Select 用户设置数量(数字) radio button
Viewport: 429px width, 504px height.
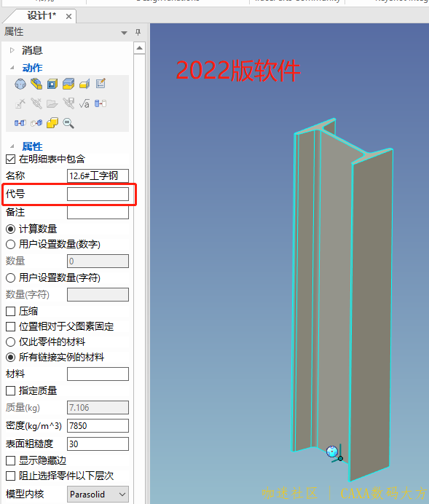click(11, 245)
